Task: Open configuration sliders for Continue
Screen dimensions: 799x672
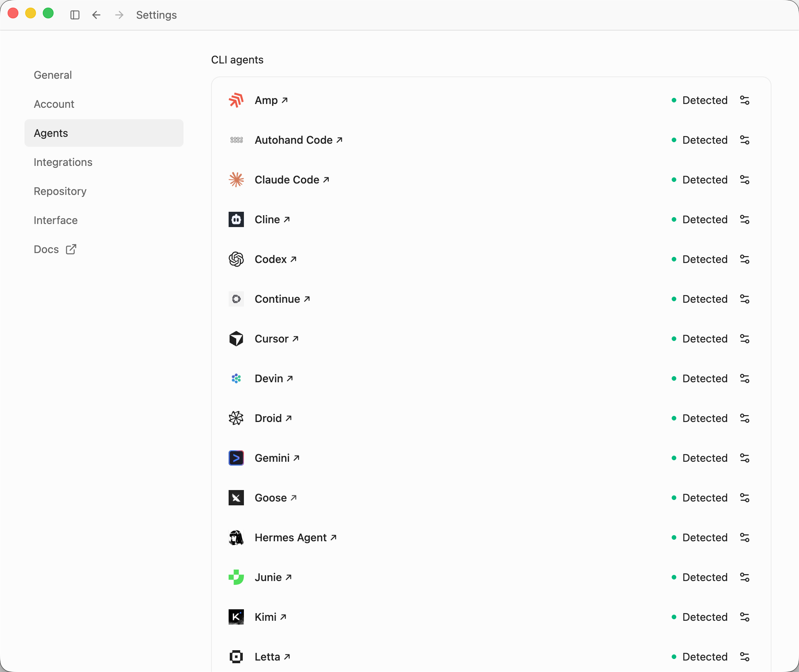Action: pyautogui.click(x=745, y=299)
